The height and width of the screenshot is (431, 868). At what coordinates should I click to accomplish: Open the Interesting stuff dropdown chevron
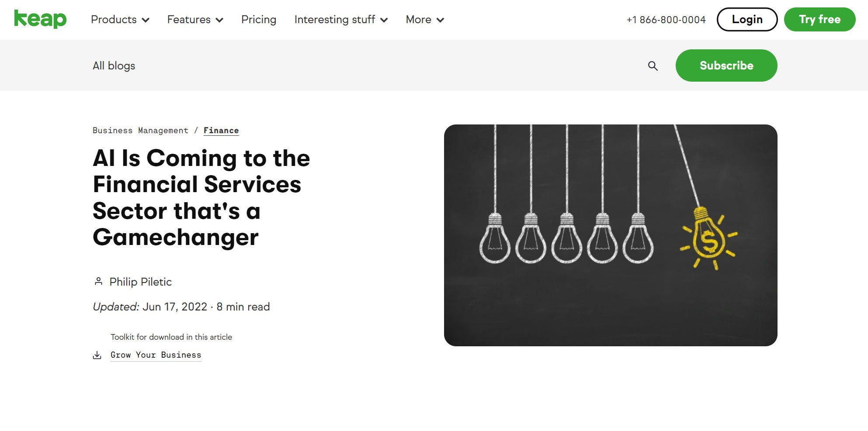tap(384, 20)
